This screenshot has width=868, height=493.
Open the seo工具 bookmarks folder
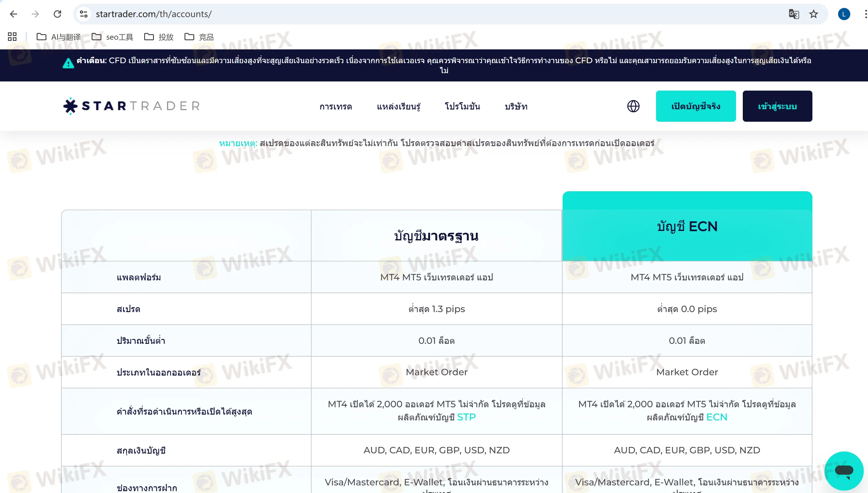112,37
